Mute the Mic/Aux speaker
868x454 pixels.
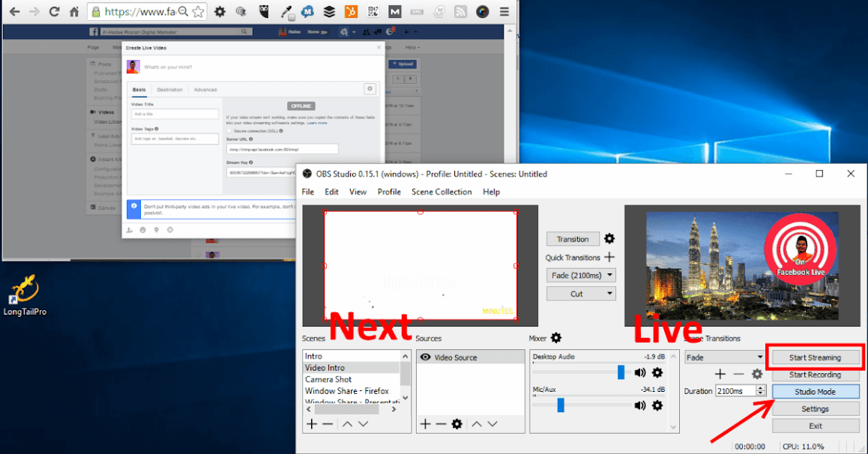[640, 405]
